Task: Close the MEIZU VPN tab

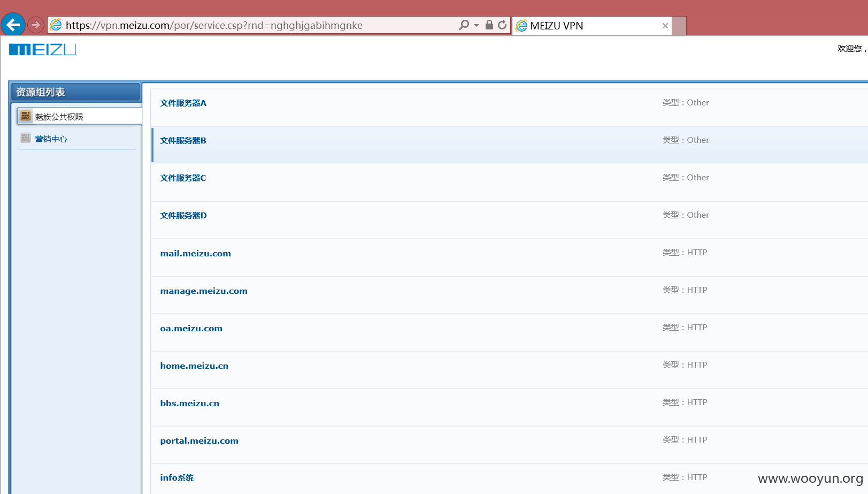Action: pos(665,26)
